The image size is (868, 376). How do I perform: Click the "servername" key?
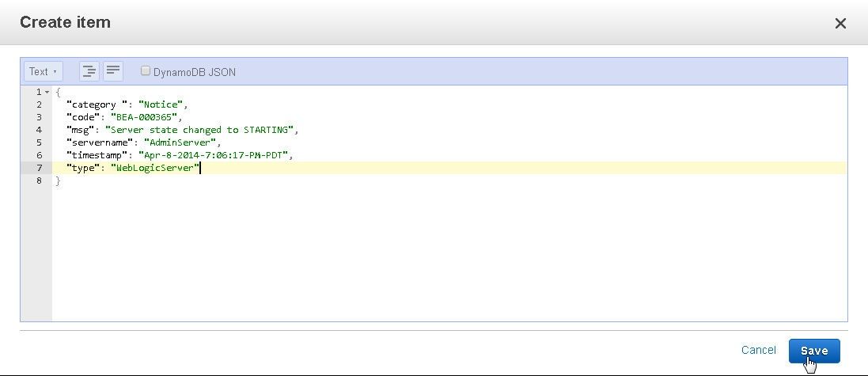(x=100, y=142)
